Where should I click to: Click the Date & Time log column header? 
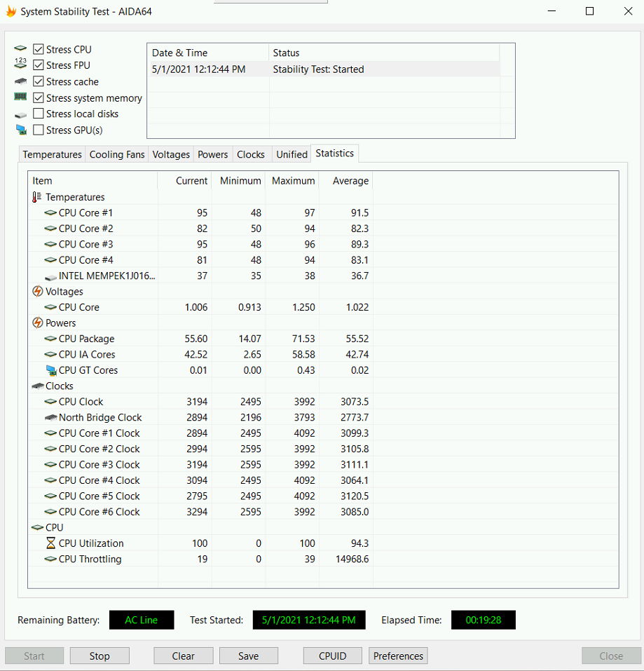[208, 53]
